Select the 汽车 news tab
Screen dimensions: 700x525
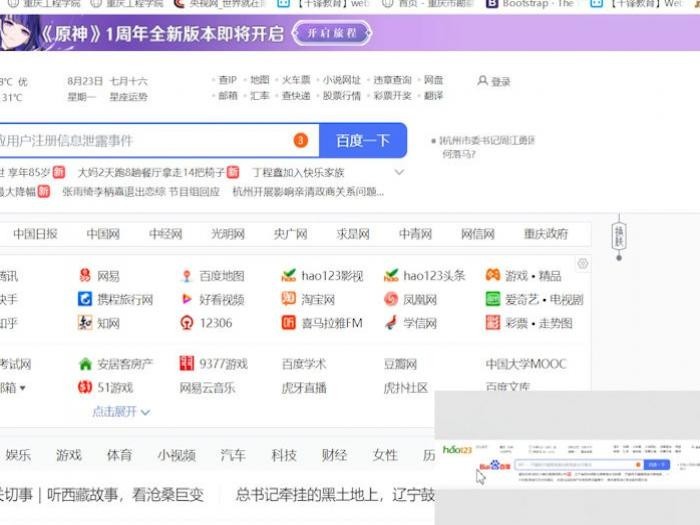coord(233,455)
